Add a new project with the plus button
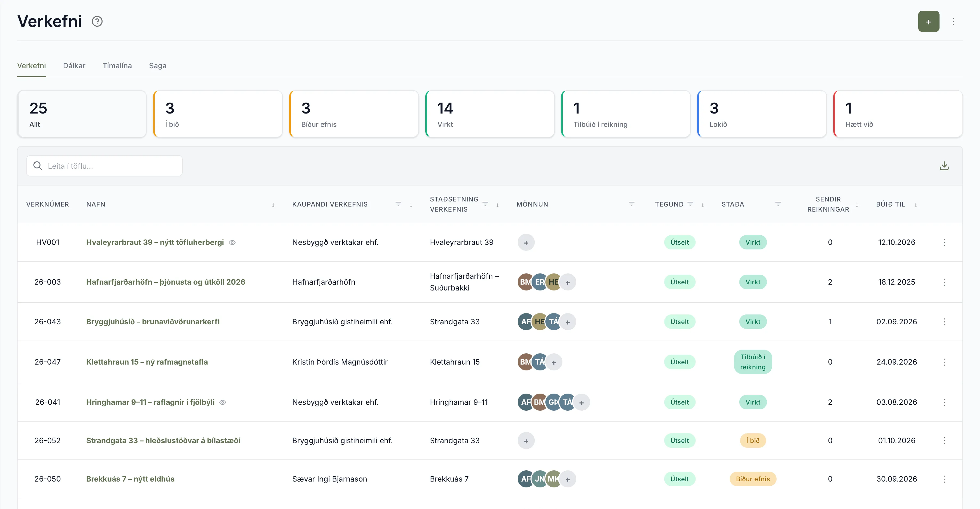The height and width of the screenshot is (509, 980). click(928, 21)
